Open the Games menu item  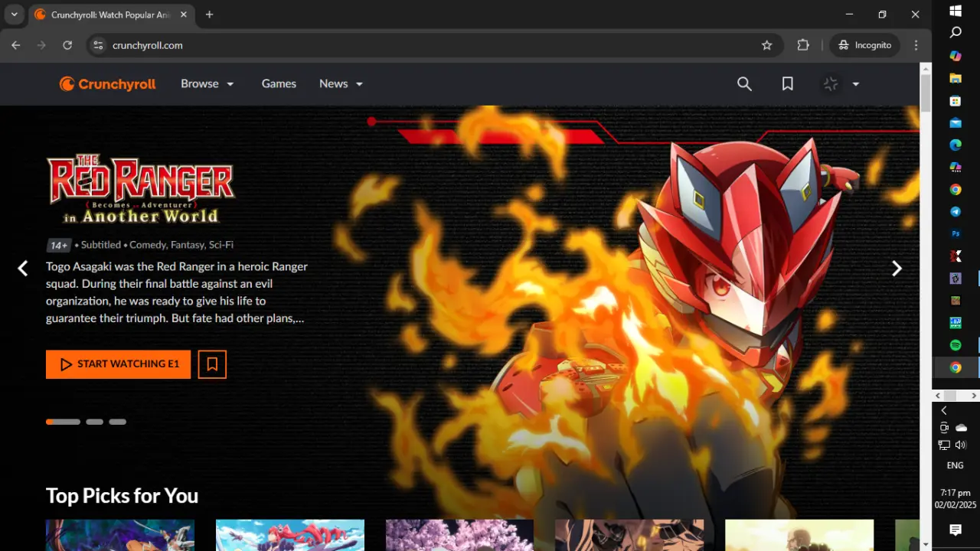click(279, 84)
